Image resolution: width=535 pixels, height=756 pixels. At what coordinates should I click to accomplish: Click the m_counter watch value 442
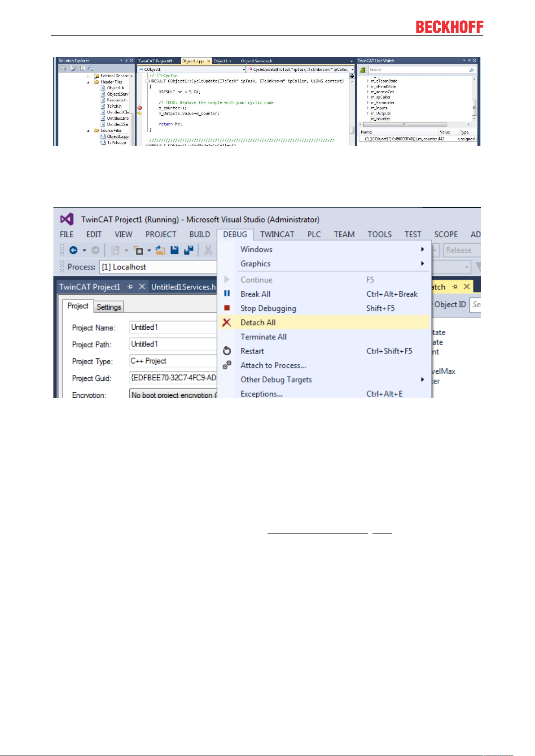click(x=442, y=139)
